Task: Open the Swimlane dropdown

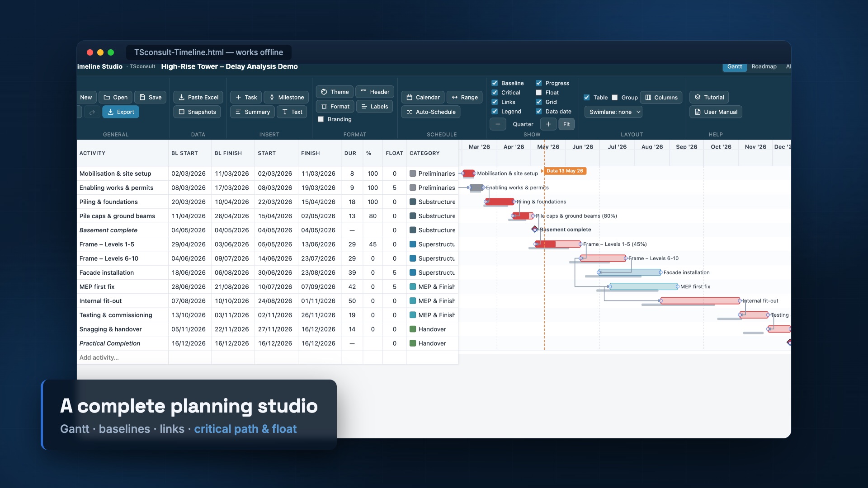Action: [x=613, y=112]
